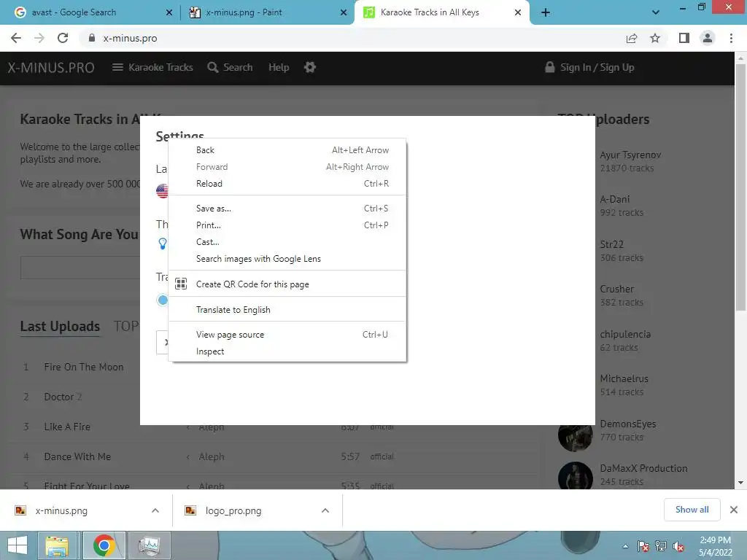
Task: Select Save as... in context menu
Action: click(x=287, y=208)
